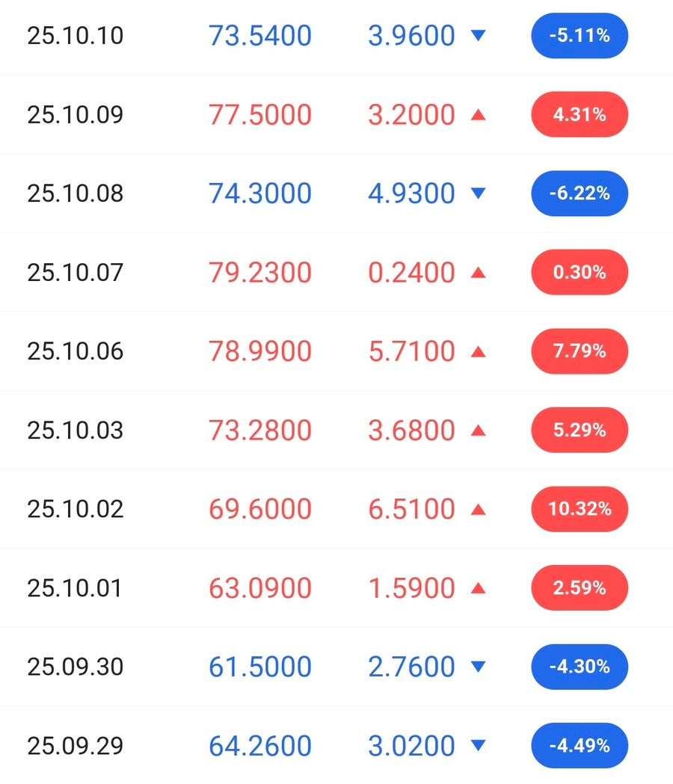Image resolution: width=673 pixels, height=784 pixels.
Task: Select the -4.49% blue badge
Action: [x=580, y=746]
